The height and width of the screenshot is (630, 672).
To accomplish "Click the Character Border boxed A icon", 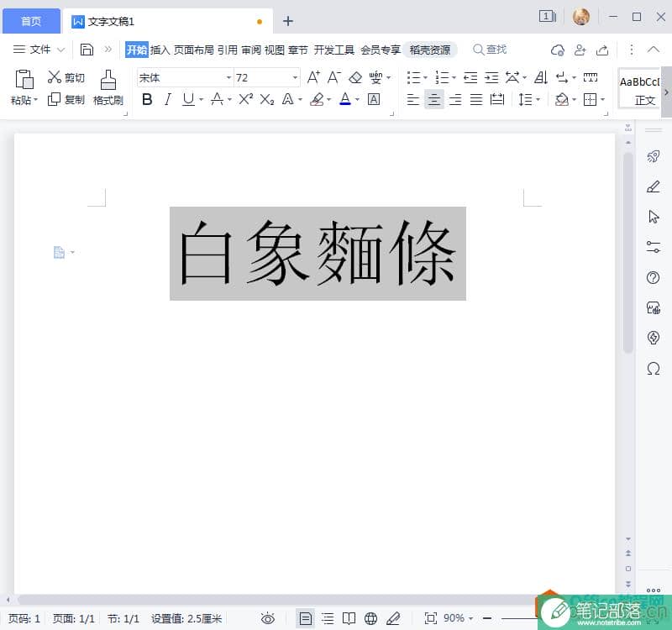I will (x=374, y=99).
